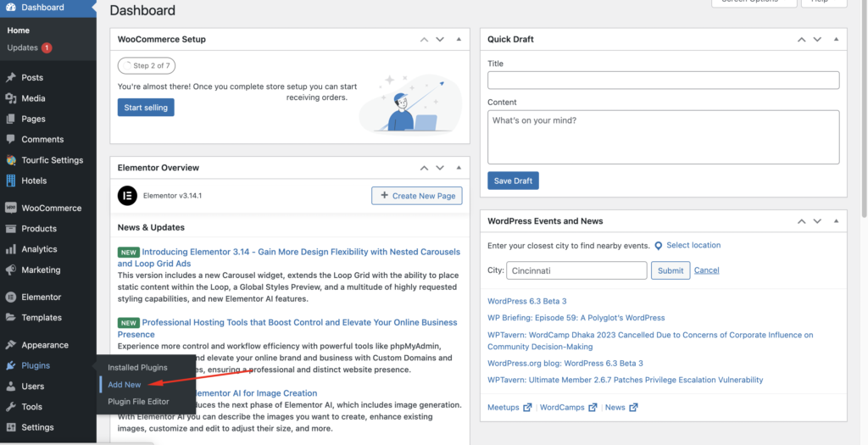Click the Quick Draft Content textarea
This screenshot has width=868, height=445.
click(x=663, y=137)
